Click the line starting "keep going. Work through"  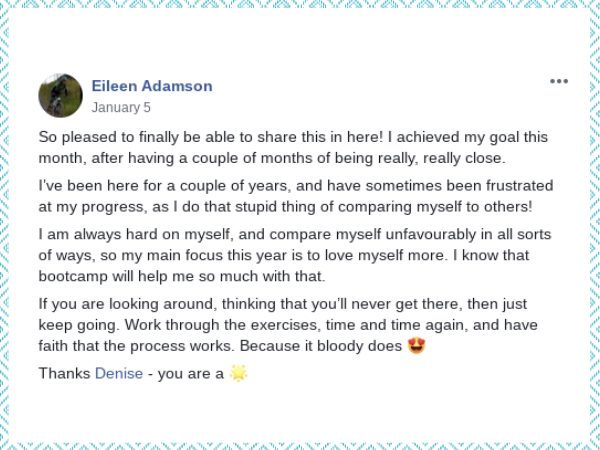tap(288, 325)
